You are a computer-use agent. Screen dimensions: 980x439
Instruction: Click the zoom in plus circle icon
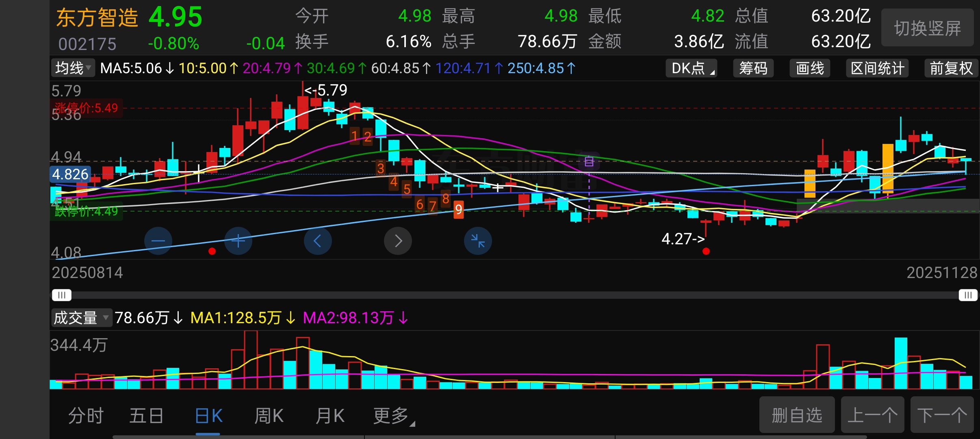click(x=238, y=241)
